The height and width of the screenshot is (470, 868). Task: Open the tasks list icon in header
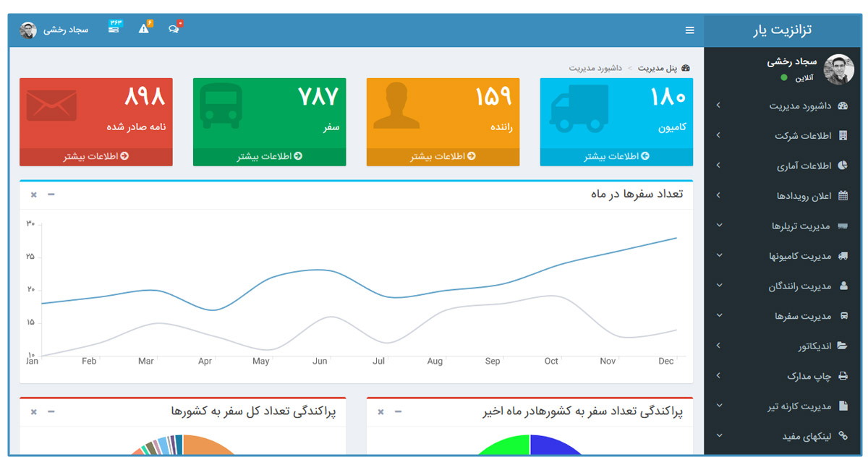114,29
